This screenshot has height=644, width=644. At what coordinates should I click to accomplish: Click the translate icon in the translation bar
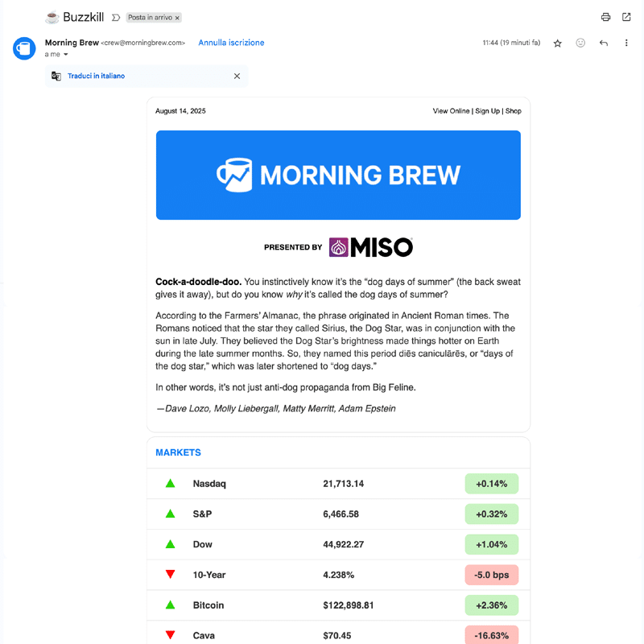pyautogui.click(x=56, y=76)
